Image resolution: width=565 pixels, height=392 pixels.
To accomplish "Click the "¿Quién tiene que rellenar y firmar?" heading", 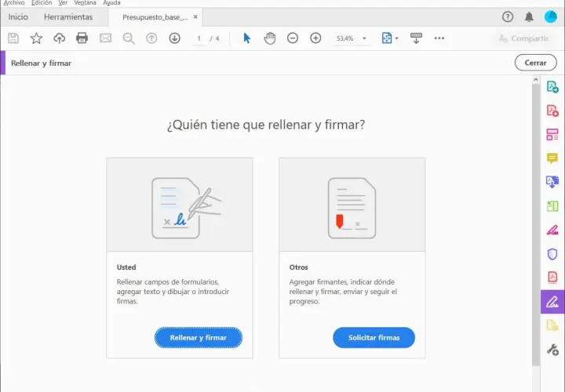I will [x=266, y=125].
